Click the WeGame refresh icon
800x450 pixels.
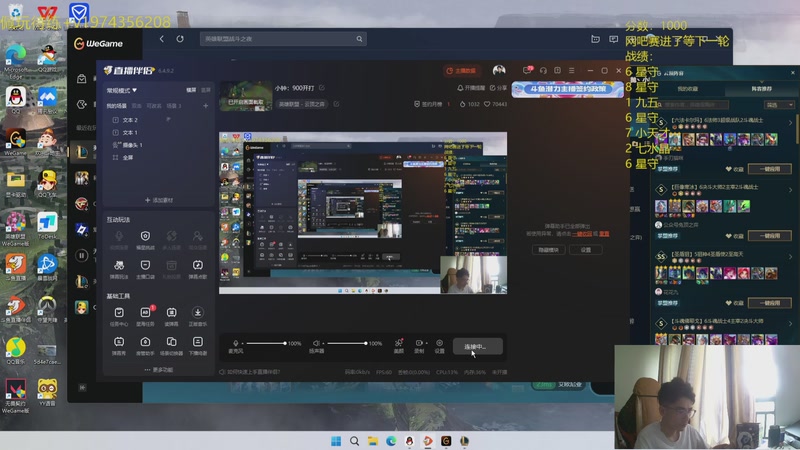(180, 39)
